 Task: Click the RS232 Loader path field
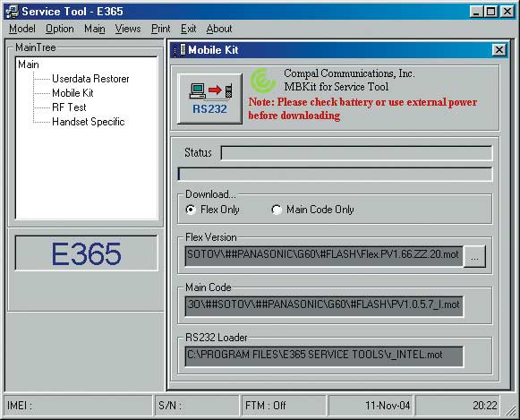pyautogui.click(x=324, y=356)
